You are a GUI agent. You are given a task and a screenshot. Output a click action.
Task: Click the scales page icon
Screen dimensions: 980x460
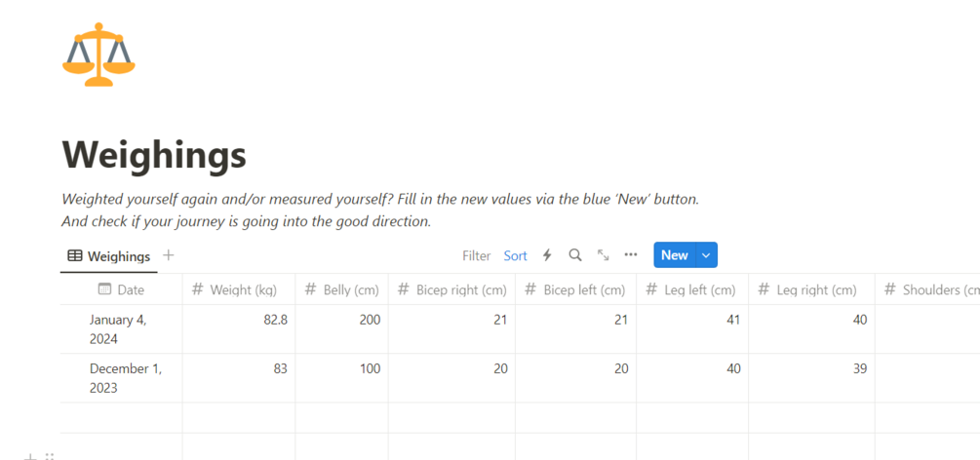98,57
